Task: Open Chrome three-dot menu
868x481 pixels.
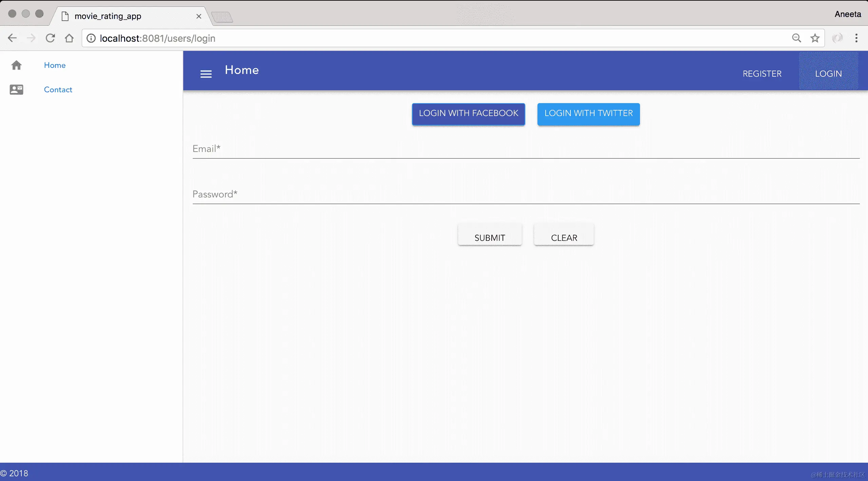Action: [x=856, y=38]
